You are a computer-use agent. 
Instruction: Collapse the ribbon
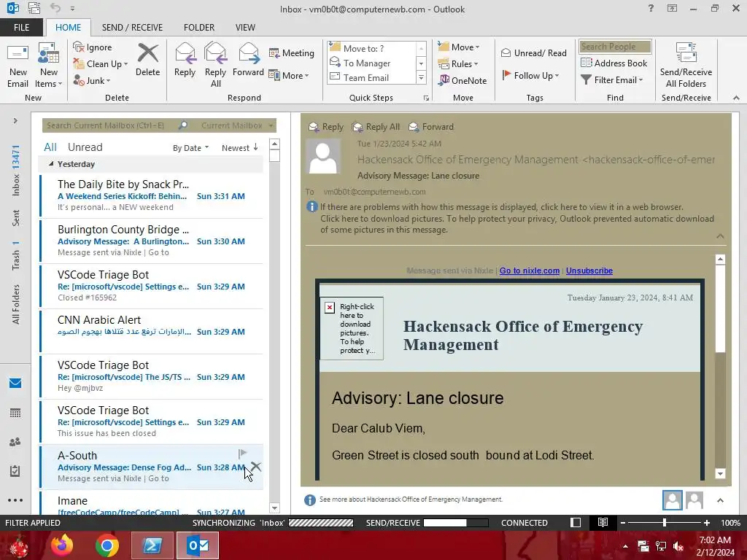736,98
